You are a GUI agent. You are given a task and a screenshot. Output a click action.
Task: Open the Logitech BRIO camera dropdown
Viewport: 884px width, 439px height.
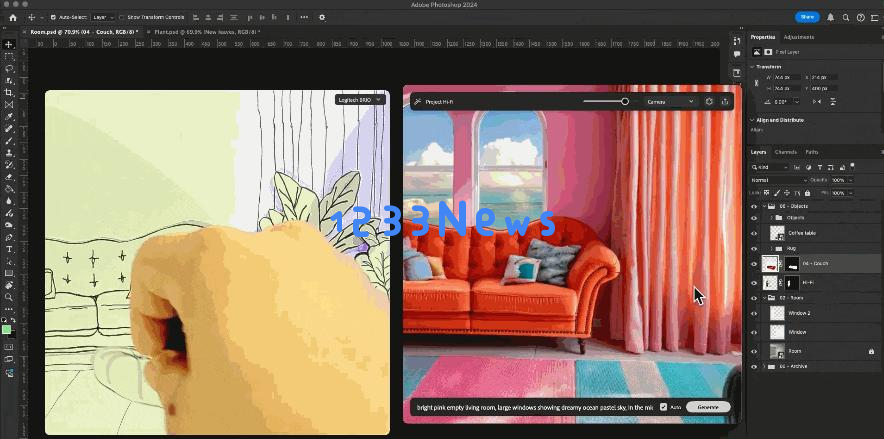pyautogui.click(x=361, y=100)
